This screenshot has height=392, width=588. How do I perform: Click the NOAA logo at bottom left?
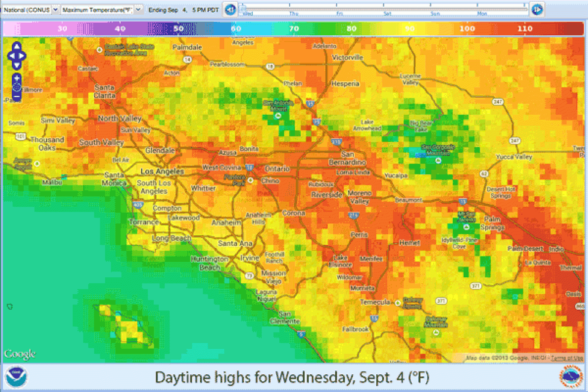point(16,377)
